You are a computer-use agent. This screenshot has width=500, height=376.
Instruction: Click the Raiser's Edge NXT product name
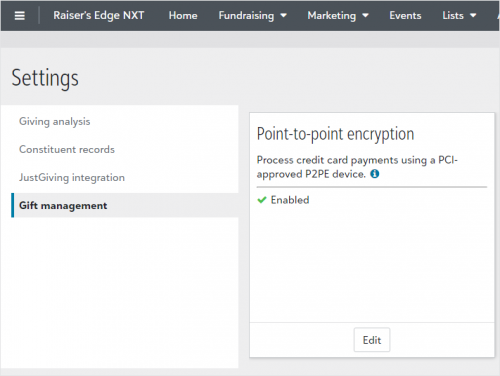pos(99,15)
